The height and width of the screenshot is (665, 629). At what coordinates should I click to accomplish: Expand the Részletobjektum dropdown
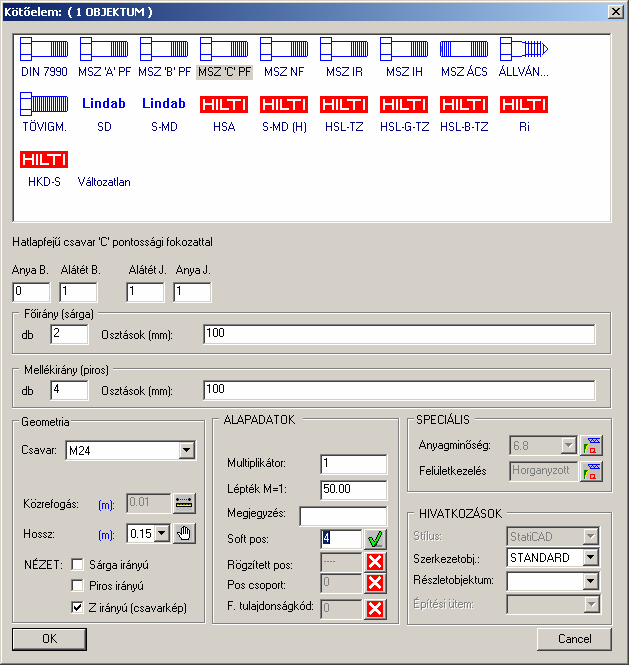590,581
